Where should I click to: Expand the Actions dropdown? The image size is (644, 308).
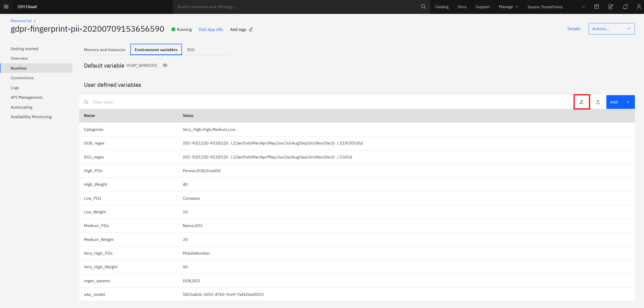click(611, 29)
